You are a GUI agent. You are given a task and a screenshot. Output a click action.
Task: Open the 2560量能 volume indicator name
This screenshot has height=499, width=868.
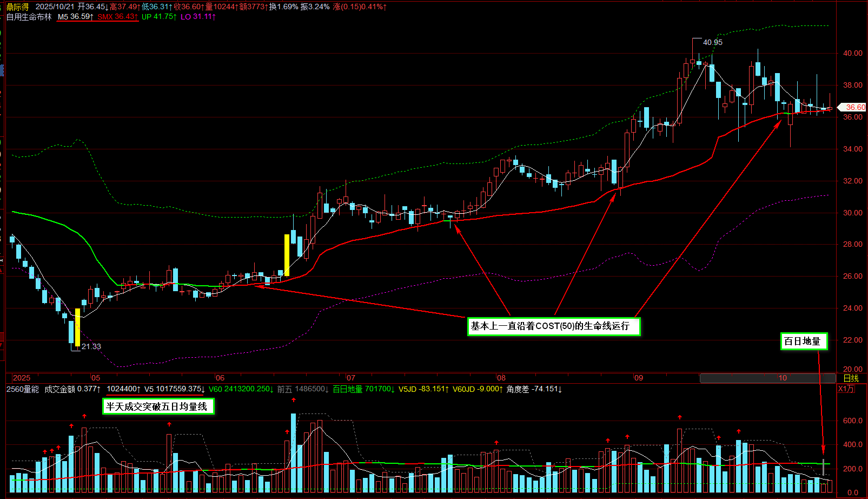(23, 389)
